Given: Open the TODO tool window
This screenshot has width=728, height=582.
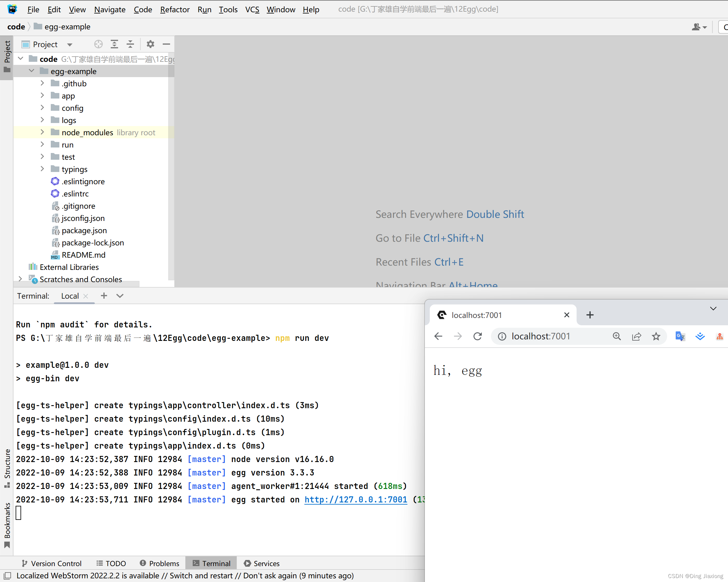Looking at the screenshot, I should (x=111, y=563).
